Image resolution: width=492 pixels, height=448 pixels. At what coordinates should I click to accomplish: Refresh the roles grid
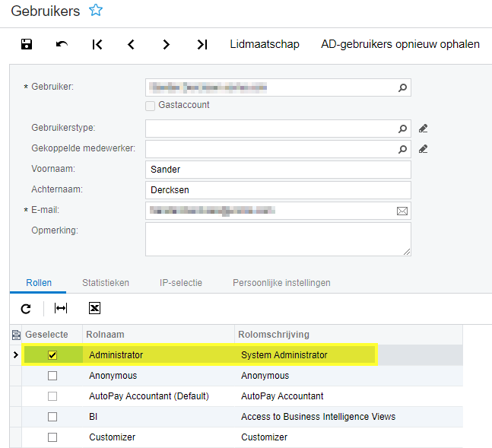26,309
